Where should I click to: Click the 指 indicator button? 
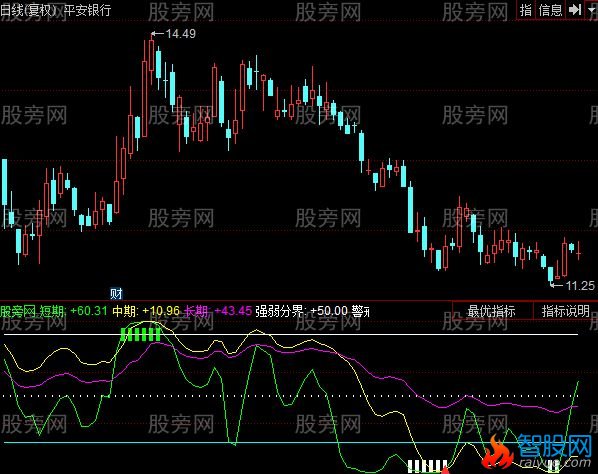click(526, 10)
